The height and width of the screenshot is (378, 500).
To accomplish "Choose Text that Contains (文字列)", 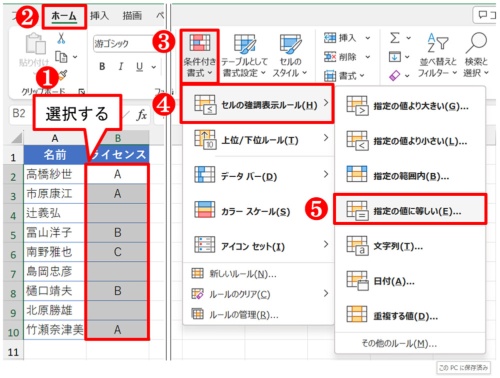I will (410, 246).
